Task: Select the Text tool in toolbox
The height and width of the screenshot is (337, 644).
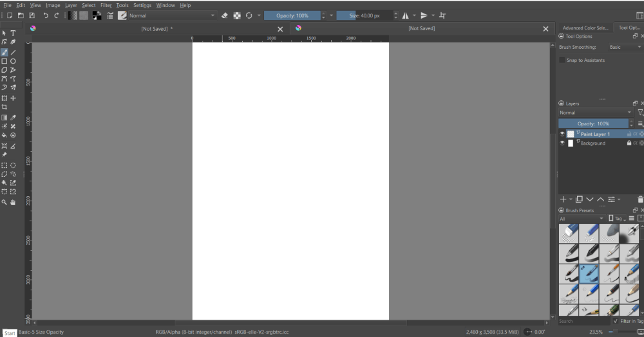Action: point(13,33)
